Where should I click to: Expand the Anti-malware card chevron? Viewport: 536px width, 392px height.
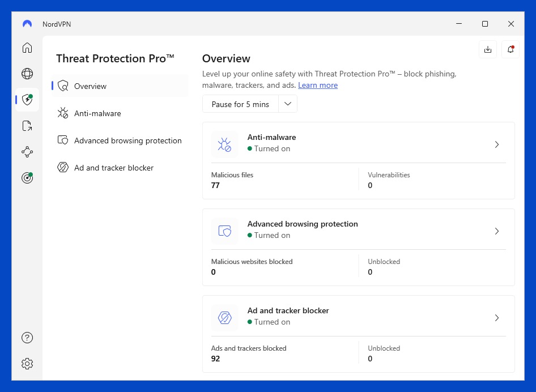[497, 144]
